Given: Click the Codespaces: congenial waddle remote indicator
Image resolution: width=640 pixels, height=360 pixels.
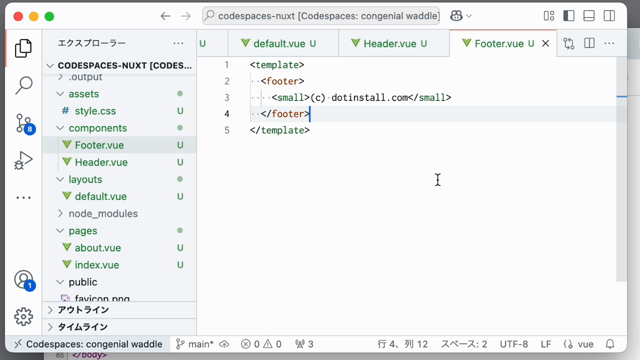Looking at the screenshot, I should [x=88, y=344].
